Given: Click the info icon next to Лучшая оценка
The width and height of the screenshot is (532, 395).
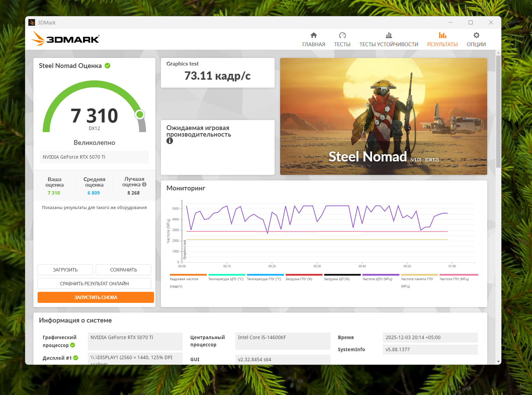Looking at the screenshot, I should tap(144, 185).
